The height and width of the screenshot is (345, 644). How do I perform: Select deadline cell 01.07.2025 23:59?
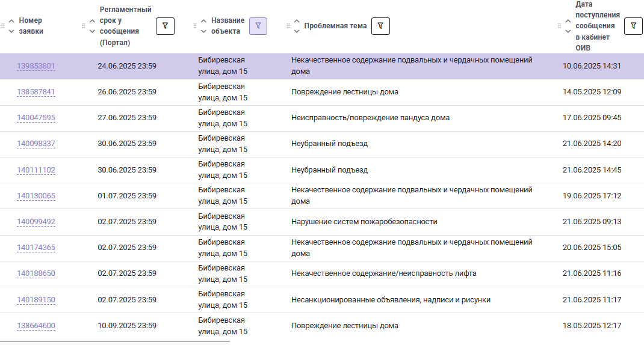click(127, 196)
